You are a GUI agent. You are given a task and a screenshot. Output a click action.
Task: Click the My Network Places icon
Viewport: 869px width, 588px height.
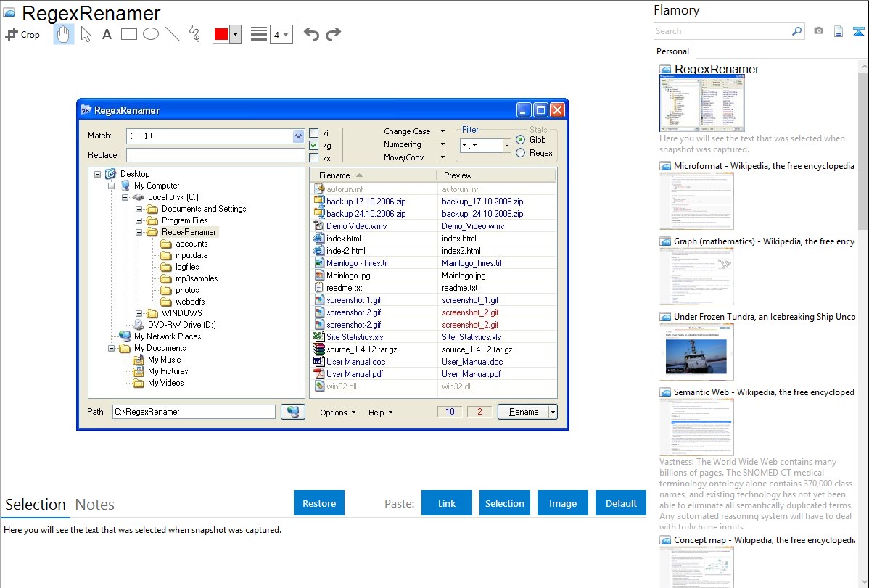pyautogui.click(x=125, y=336)
